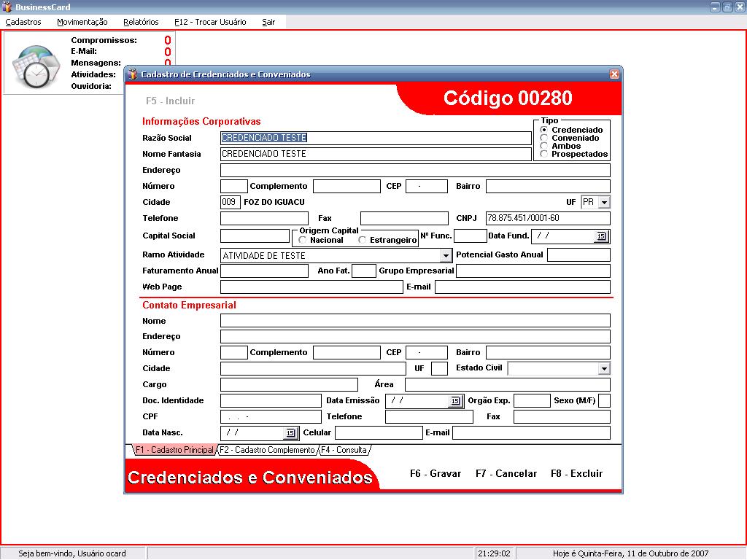Select the Prospectados type radio button
Screen dimensions: 747x560
tap(543, 154)
